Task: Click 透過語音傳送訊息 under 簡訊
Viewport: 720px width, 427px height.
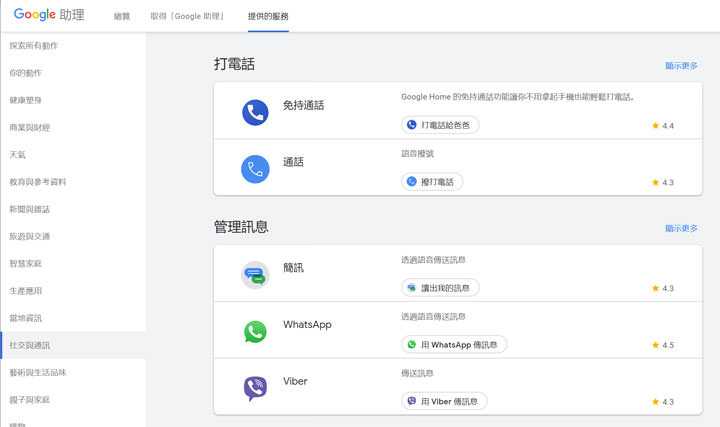Action: coord(433,260)
